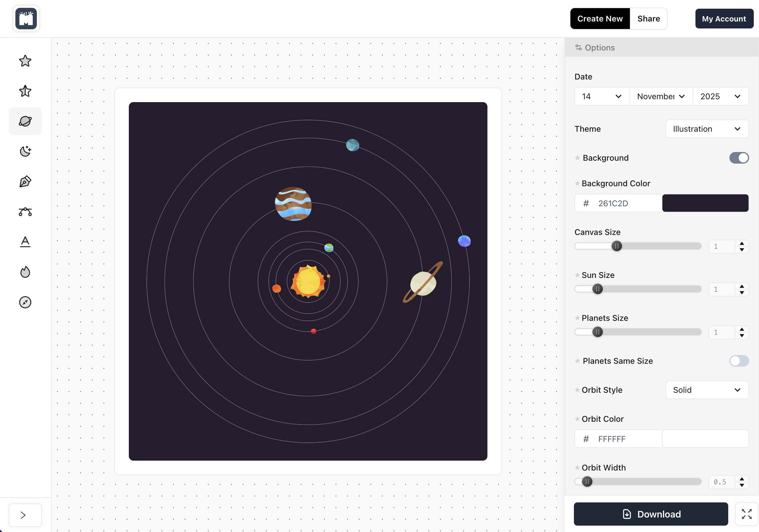Enable the Planets Same Size switch
The image size is (759, 532).
tap(738, 361)
